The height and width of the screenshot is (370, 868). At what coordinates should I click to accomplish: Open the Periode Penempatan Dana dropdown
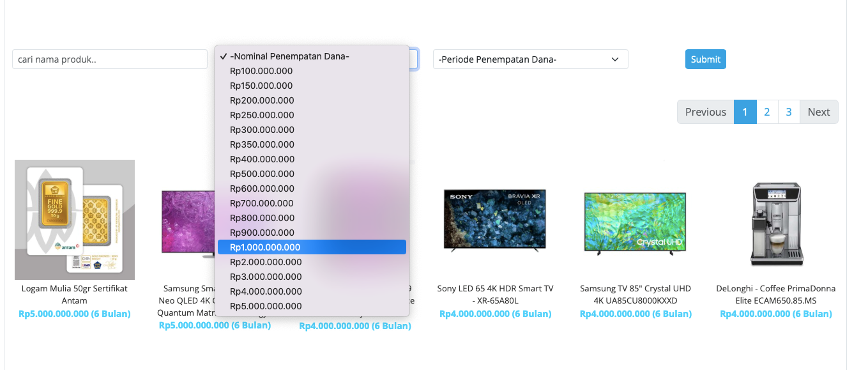click(531, 59)
